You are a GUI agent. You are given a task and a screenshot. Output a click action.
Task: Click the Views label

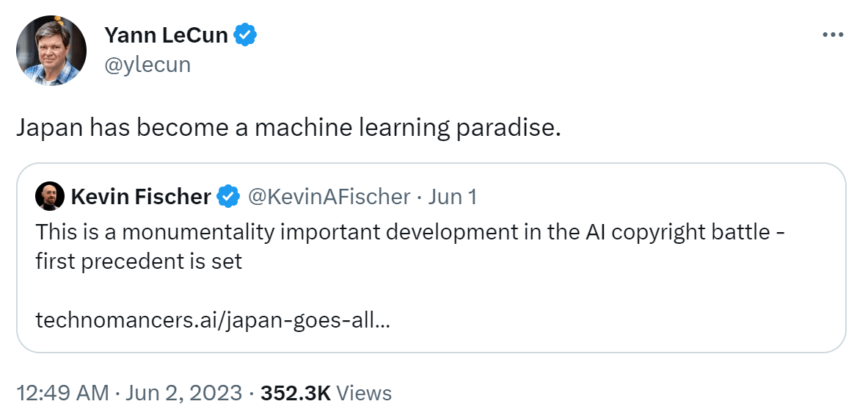tap(365, 393)
